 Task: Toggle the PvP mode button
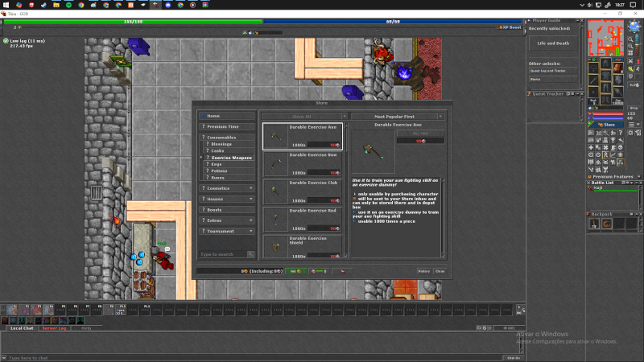tap(634, 85)
